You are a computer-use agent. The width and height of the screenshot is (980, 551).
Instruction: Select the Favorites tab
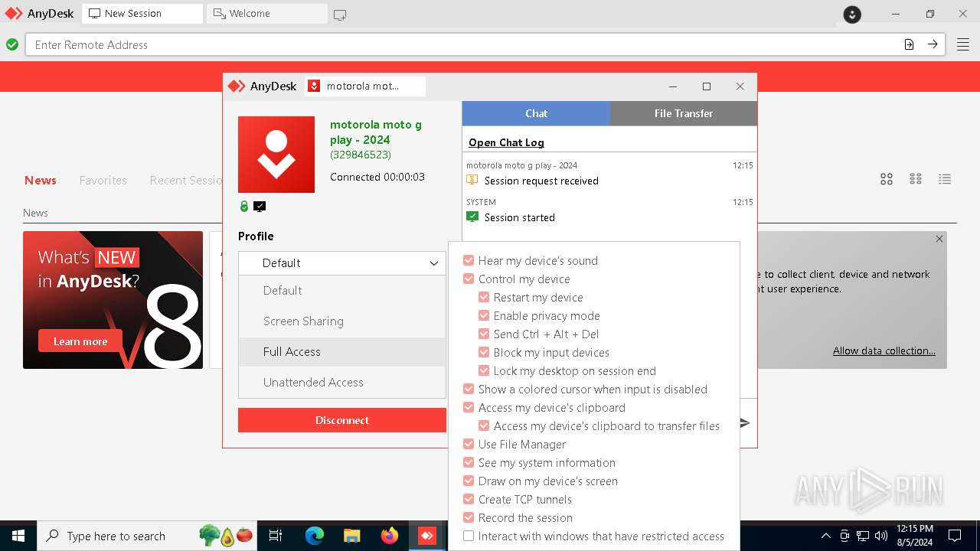click(x=103, y=181)
